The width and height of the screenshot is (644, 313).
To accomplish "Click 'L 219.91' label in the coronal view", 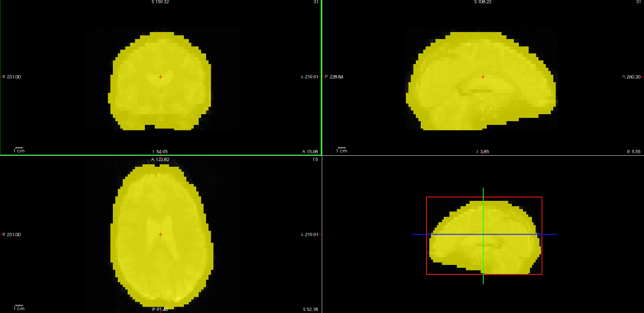I will tap(310, 77).
